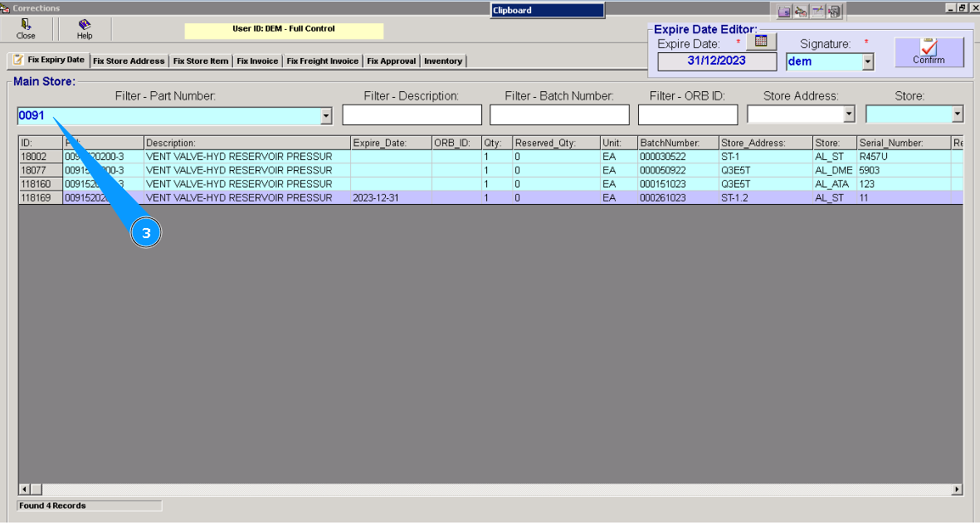Click the Expire Date field showing 31/12/2023

717,61
